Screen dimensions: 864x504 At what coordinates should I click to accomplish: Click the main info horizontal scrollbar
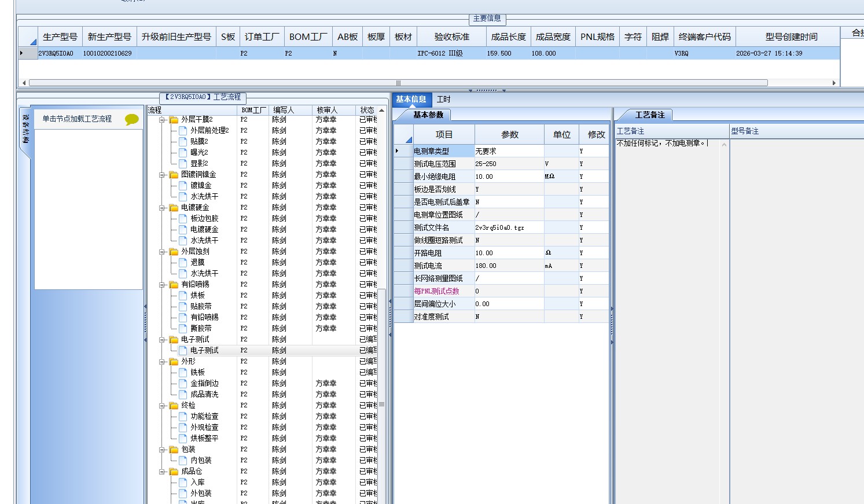(x=398, y=83)
